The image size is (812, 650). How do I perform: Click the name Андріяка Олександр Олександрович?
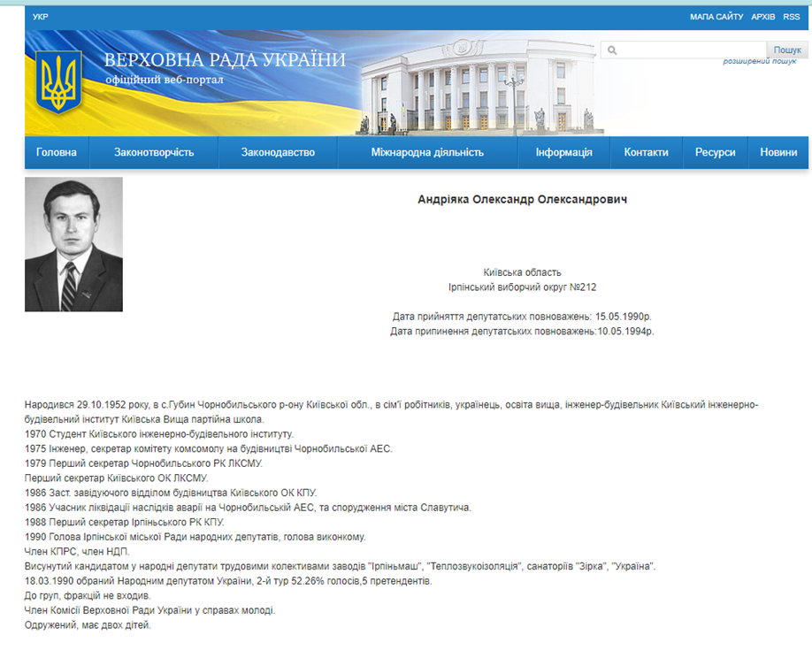click(523, 199)
